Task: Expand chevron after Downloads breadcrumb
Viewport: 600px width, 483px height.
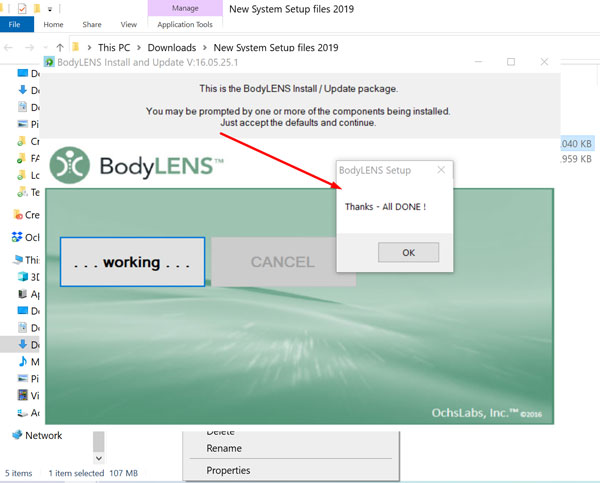Action: [x=205, y=47]
